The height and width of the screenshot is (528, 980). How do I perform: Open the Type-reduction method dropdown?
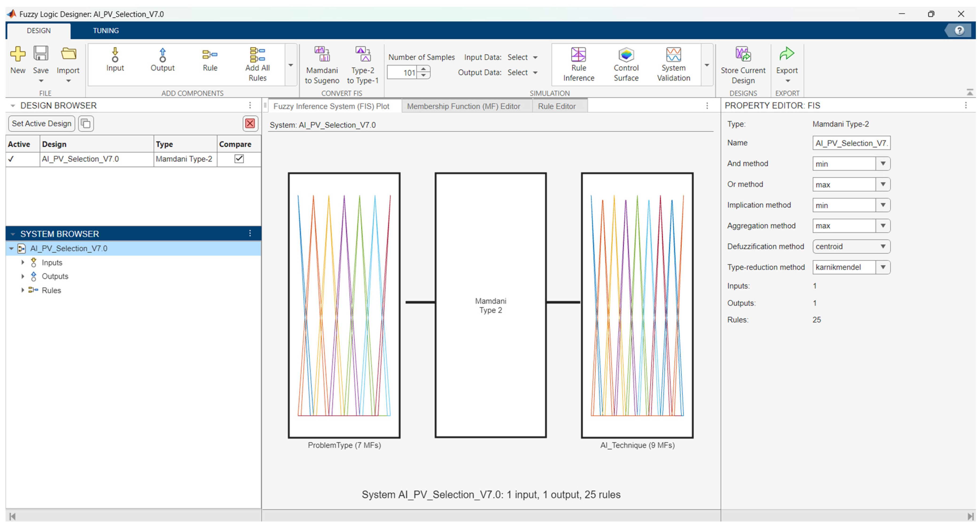[x=883, y=267]
